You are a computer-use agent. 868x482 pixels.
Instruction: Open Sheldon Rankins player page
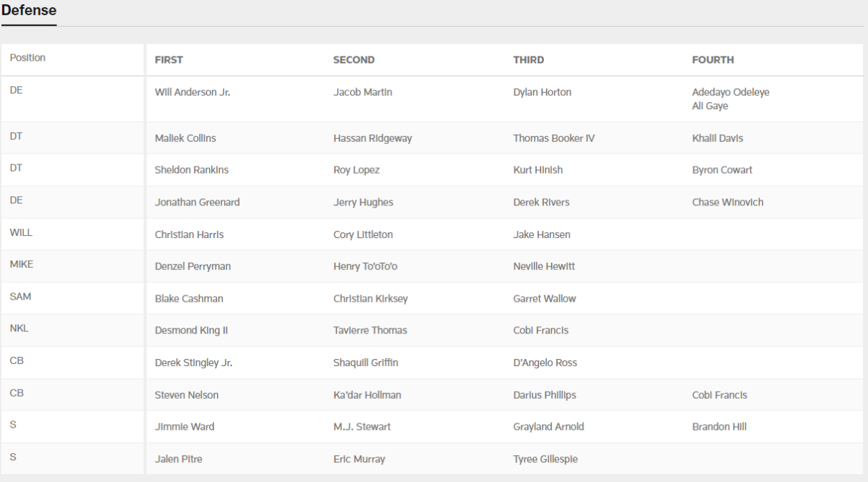pyautogui.click(x=192, y=171)
